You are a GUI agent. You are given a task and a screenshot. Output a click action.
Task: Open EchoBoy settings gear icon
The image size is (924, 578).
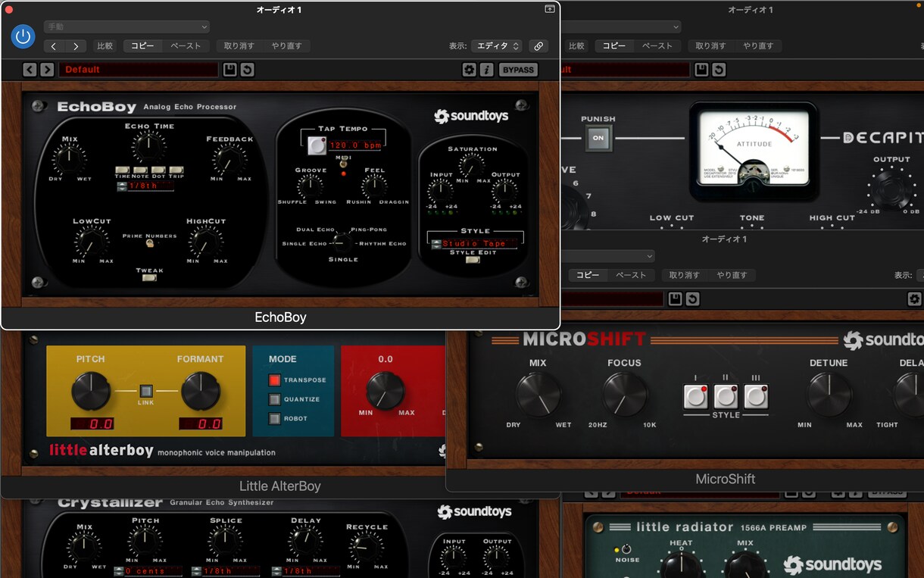pos(470,70)
